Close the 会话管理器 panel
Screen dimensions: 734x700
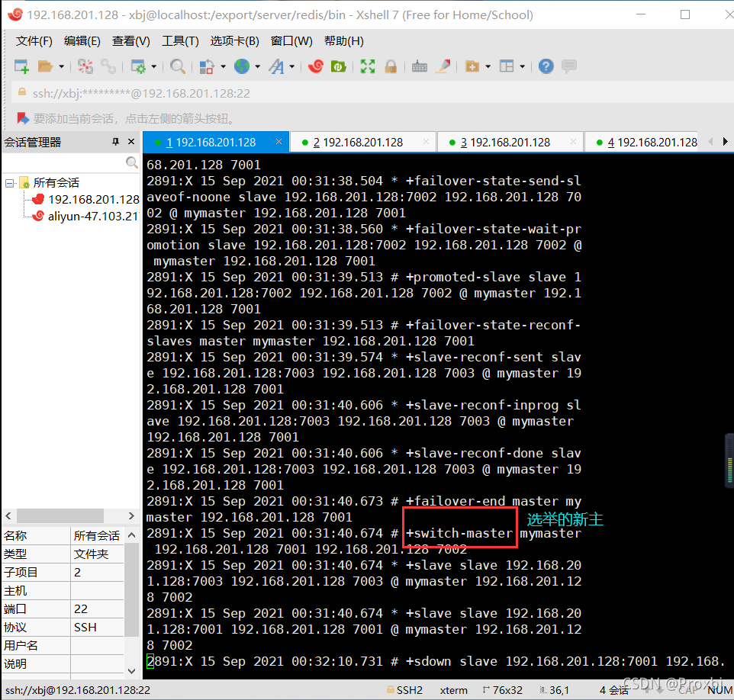[x=131, y=141]
